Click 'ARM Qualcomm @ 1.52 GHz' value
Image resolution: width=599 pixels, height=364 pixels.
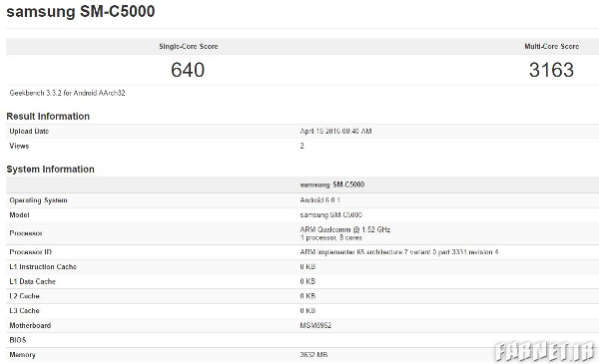345,229
